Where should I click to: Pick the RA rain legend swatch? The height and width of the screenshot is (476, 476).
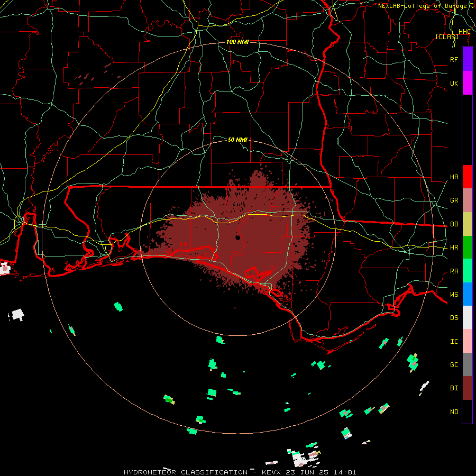tap(467, 271)
